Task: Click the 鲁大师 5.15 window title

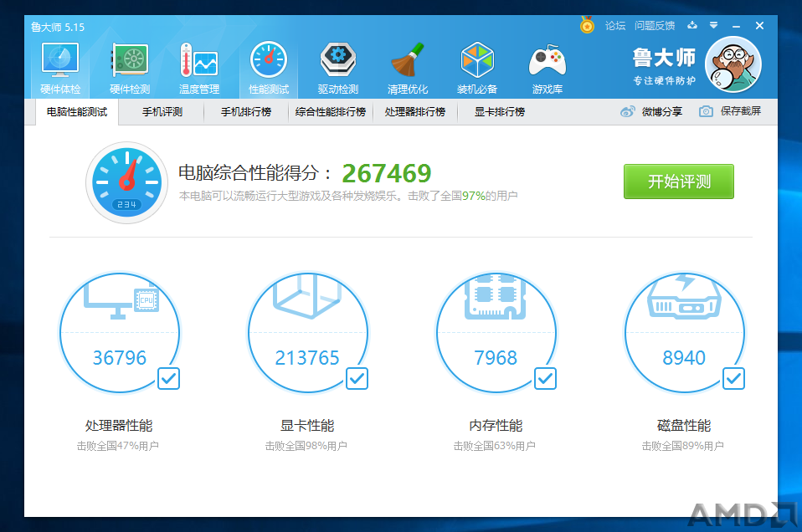Action: pyautogui.click(x=57, y=27)
